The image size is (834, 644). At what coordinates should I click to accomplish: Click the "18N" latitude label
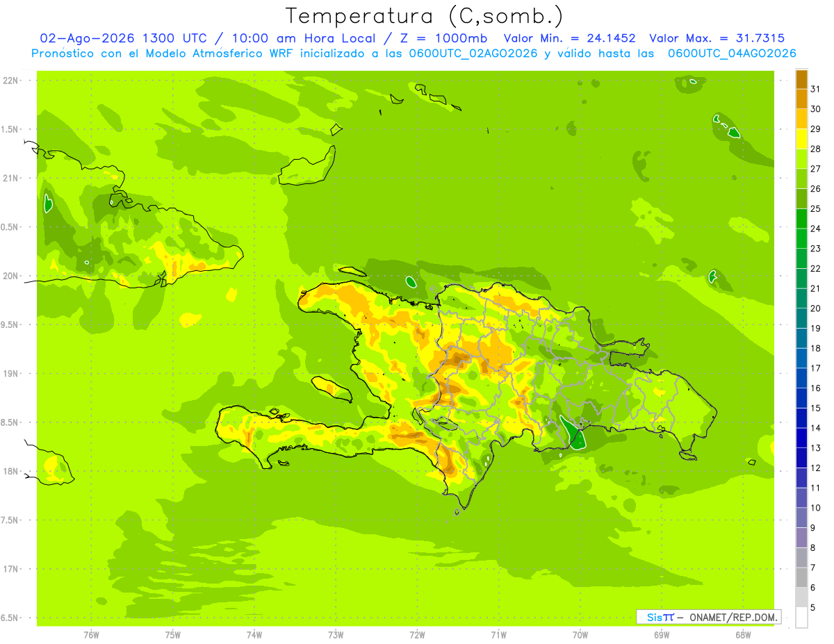(12, 472)
